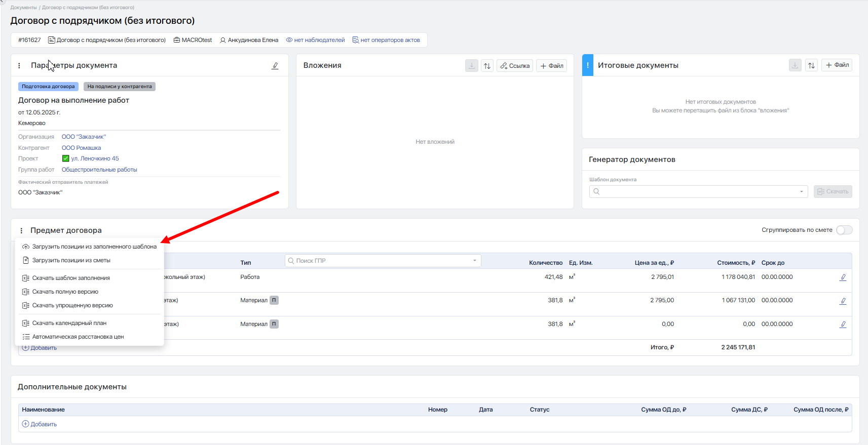Click sort arrows icon in Итоговые документы

click(811, 65)
